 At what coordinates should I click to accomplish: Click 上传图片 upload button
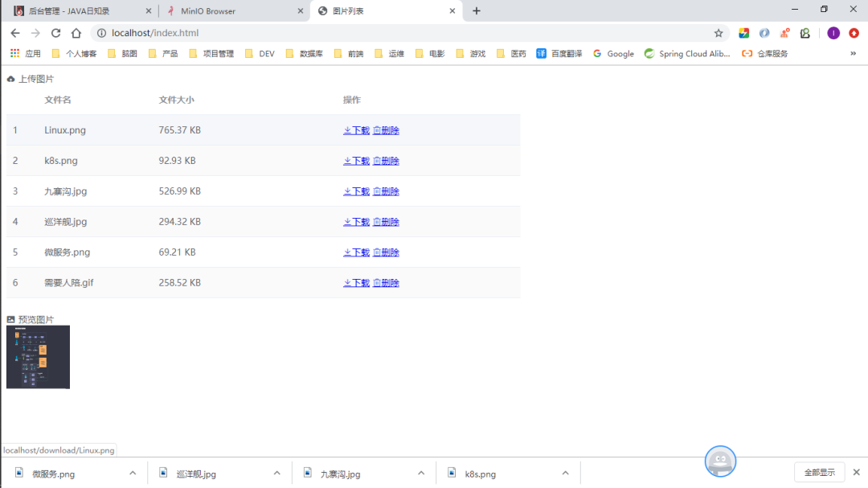tap(31, 80)
